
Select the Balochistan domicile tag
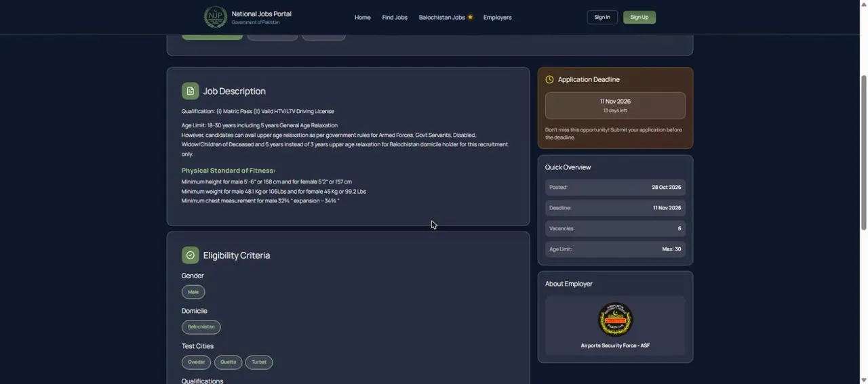pos(201,327)
